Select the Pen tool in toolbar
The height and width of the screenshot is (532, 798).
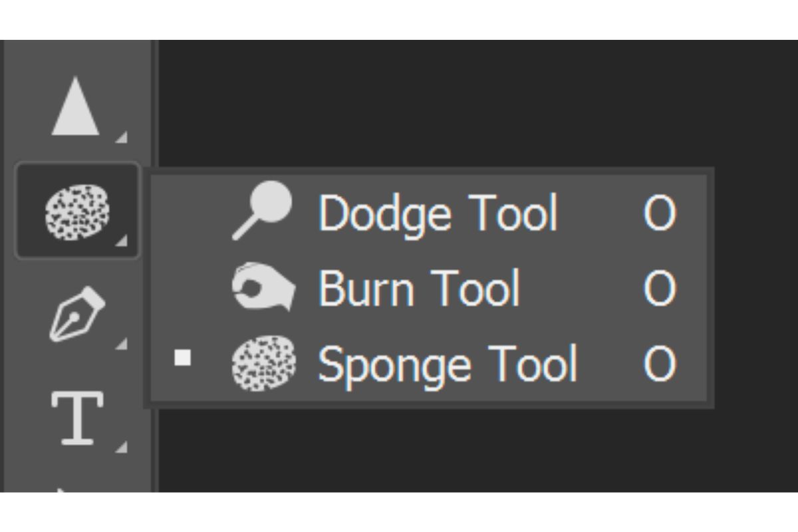tap(77, 313)
